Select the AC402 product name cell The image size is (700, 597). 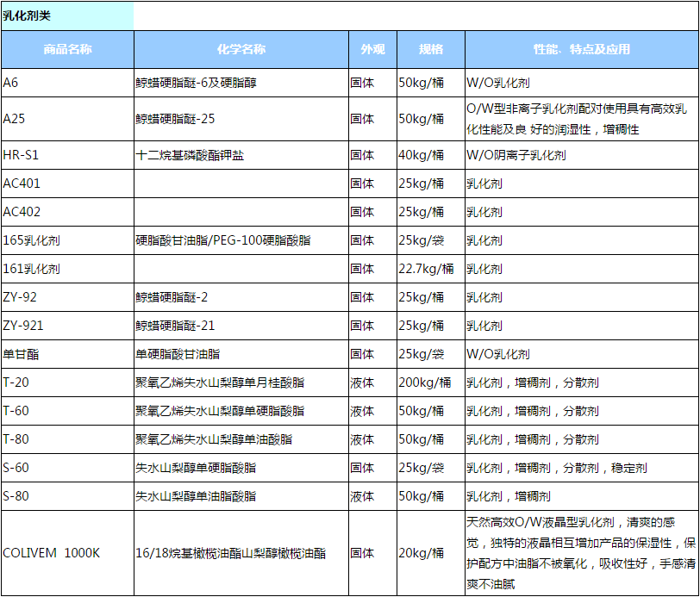coord(67,212)
